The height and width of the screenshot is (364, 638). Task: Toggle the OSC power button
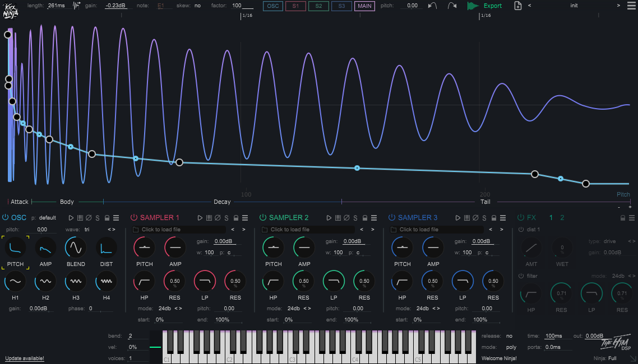(6, 217)
